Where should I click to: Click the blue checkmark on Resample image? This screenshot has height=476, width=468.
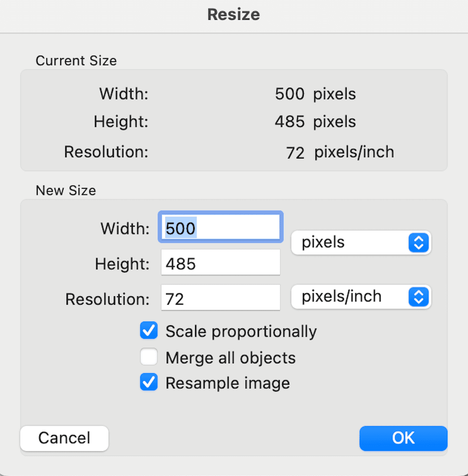tap(149, 382)
